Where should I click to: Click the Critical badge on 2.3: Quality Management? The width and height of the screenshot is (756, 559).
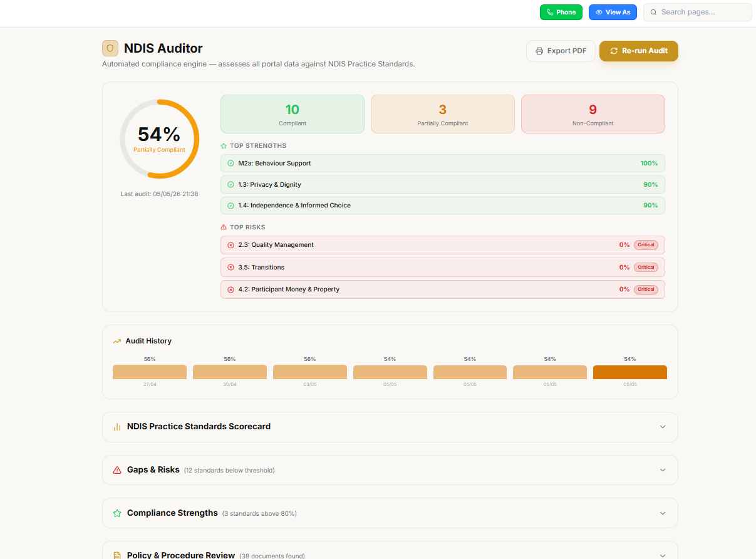coord(646,245)
